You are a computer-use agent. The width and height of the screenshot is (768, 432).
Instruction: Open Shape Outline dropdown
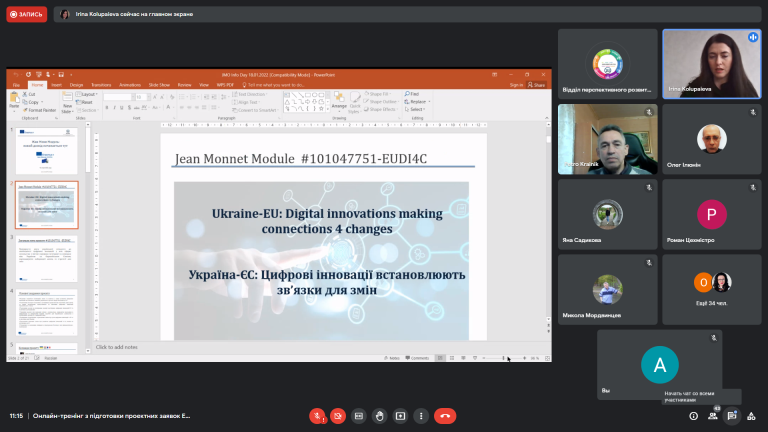tap(380, 102)
